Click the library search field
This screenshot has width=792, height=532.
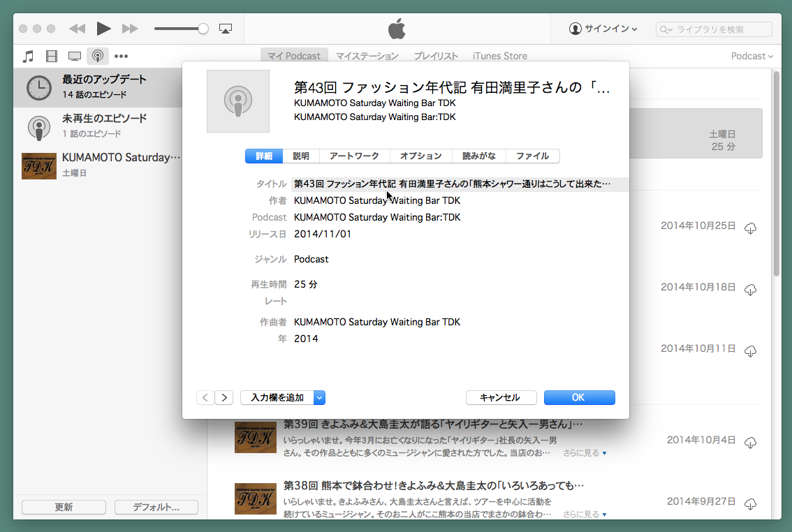click(x=714, y=29)
